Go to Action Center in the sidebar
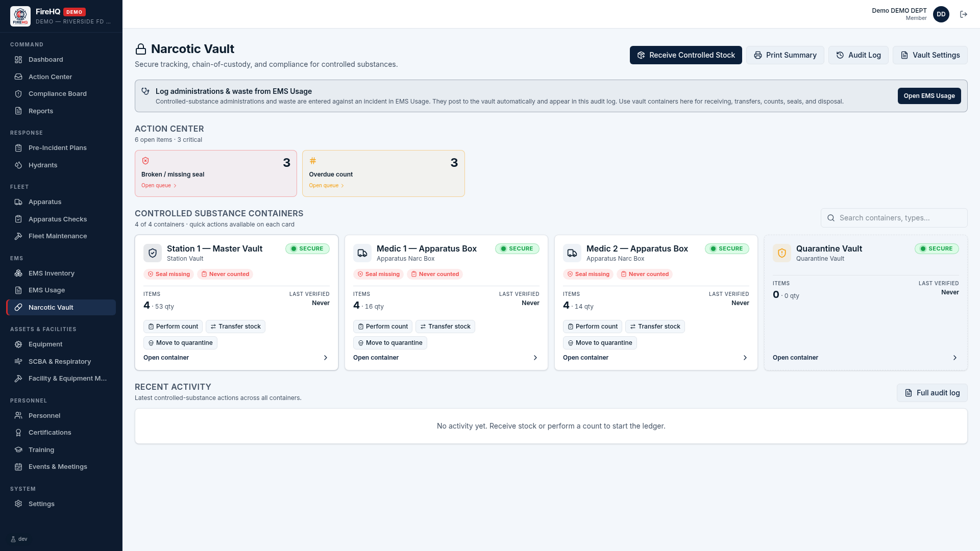 [x=61, y=77]
